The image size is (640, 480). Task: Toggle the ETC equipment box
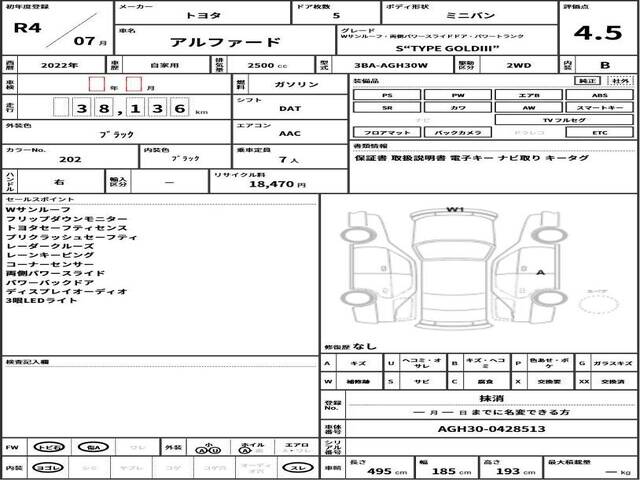pos(599,132)
